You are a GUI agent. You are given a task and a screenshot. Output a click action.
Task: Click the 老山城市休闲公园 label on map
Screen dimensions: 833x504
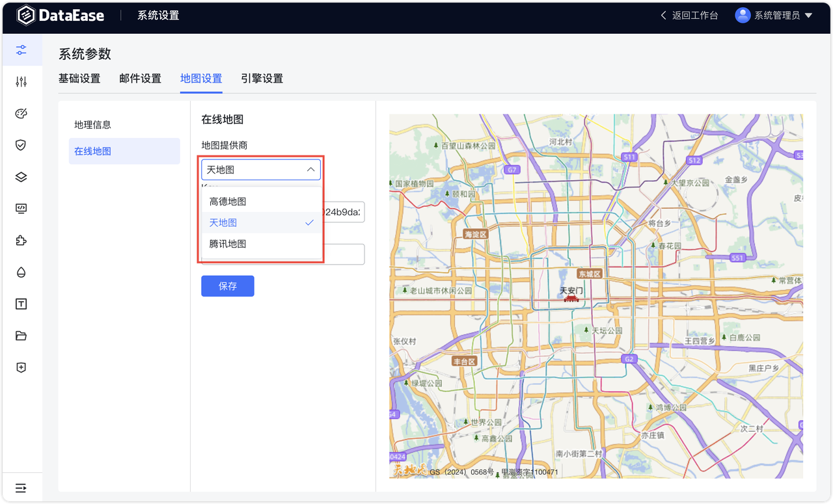coord(441,291)
